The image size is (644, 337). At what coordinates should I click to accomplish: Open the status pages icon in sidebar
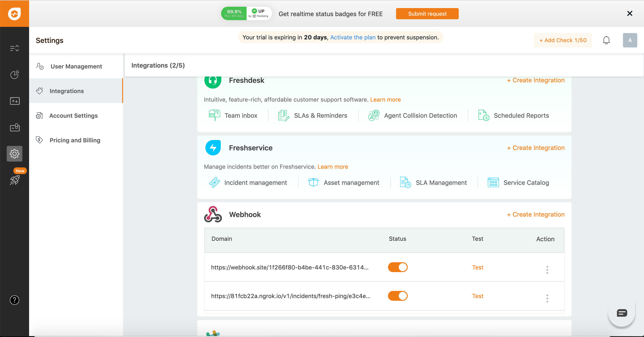(15, 128)
